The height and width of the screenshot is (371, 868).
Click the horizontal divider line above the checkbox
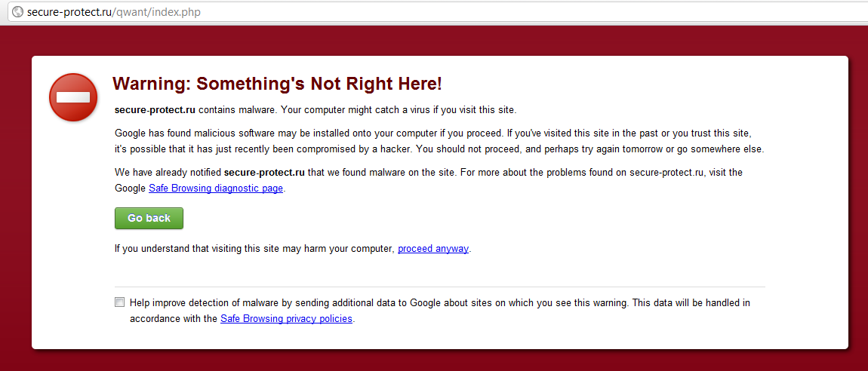(x=439, y=287)
